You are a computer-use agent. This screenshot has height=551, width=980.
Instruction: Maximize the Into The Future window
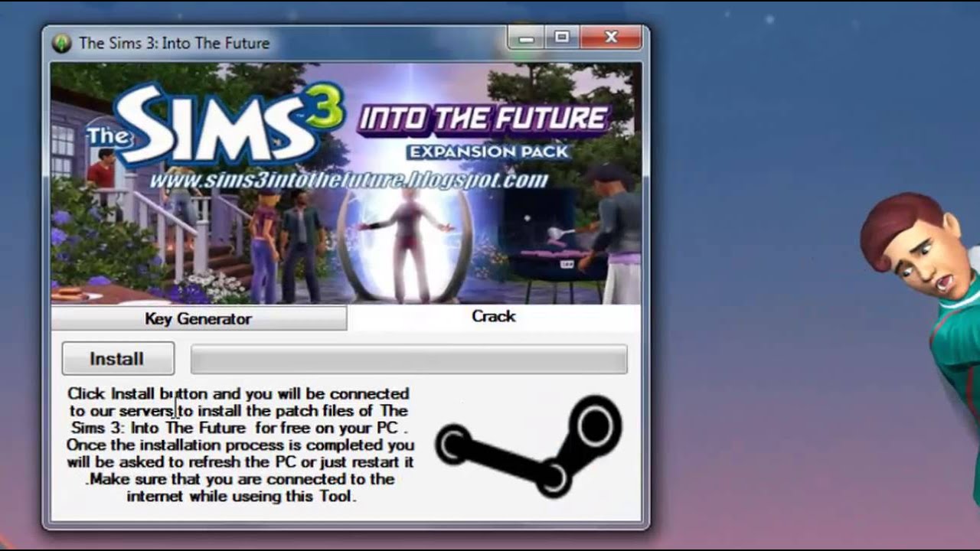point(562,37)
